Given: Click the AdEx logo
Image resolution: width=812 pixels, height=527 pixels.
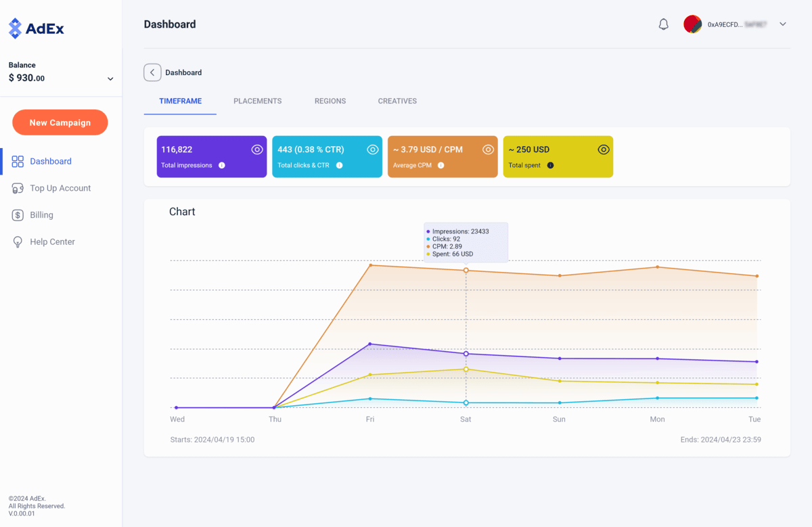Looking at the screenshot, I should click(x=37, y=28).
